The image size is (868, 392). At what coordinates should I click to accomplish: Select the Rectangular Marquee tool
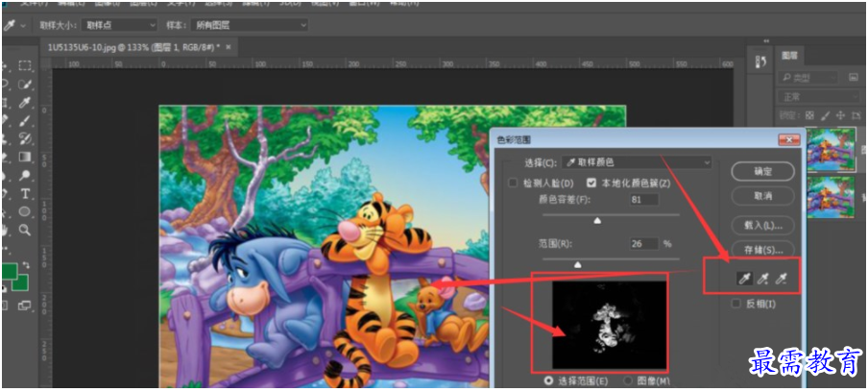[25, 66]
